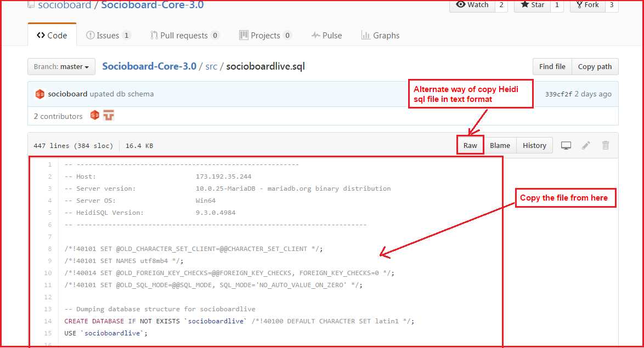Go to Socioboard-Core-3.0 breadcrumb root
The width and height of the screenshot is (644, 348).
click(149, 66)
